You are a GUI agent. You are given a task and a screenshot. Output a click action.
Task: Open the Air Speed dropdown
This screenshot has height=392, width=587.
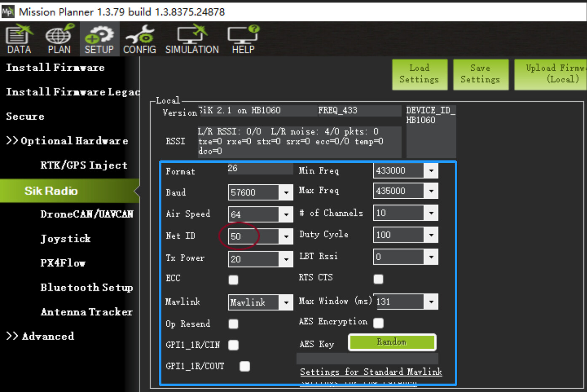pos(286,214)
